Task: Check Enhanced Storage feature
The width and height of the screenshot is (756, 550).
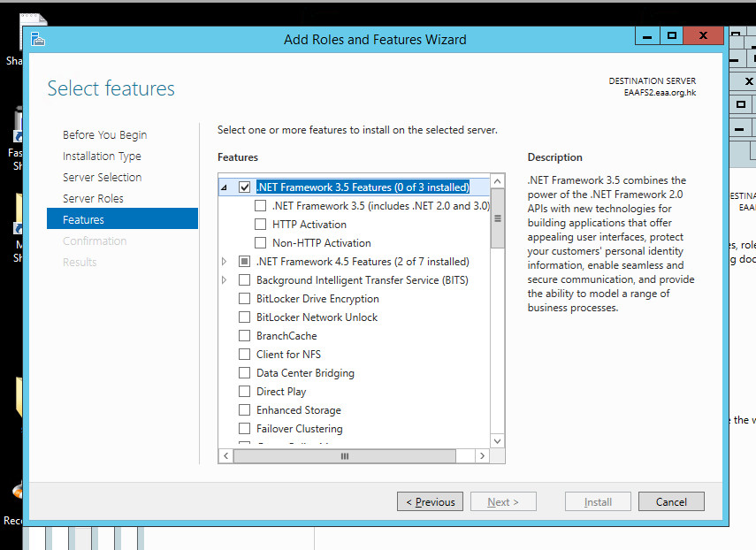Action: [x=244, y=409]
